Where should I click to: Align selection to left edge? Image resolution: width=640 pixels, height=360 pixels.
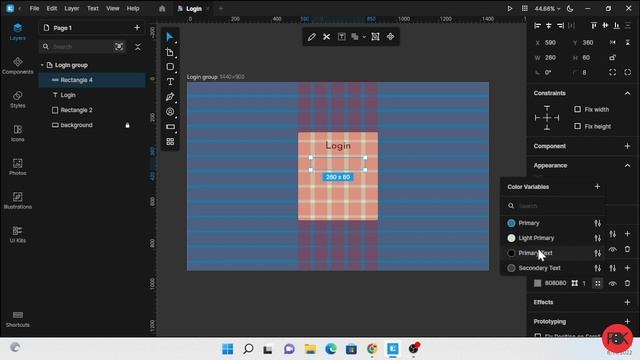(x=538, y=26)
